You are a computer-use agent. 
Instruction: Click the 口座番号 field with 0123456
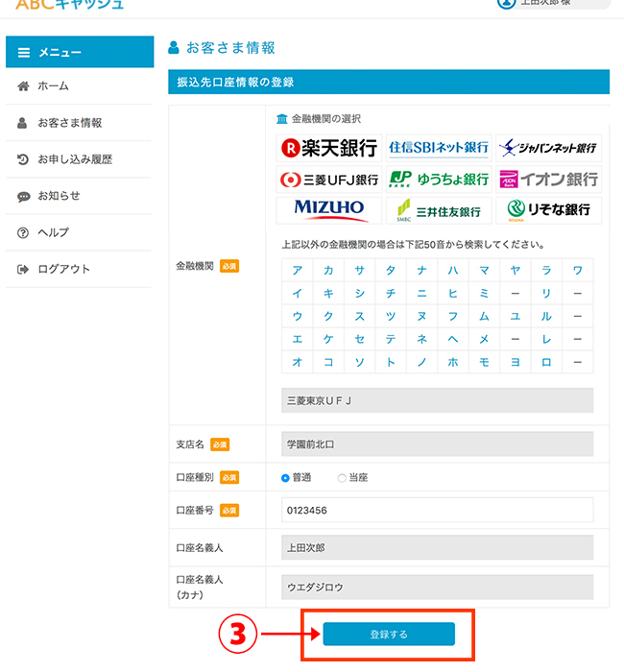(x=437, y=510)
